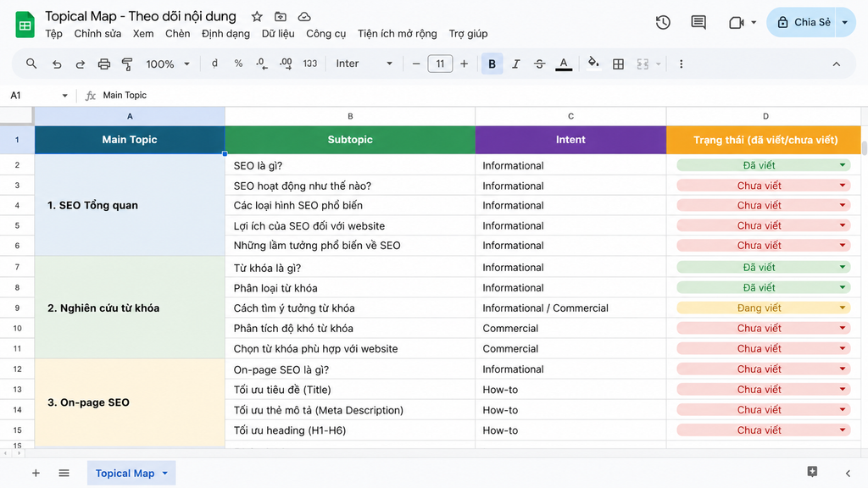Image resolution: width=868 pixels, height=488 pixels.
Task: Toggle strikethrough formatting
Action: (540, 64)
